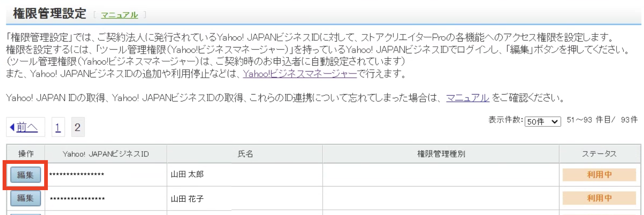Click masked business ID in 山田 太郎 row

click(x=77, y=175)
